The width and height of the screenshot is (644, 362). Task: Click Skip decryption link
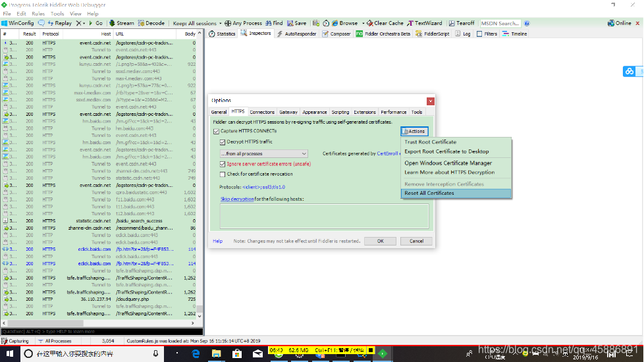click(x=237, y=199)
